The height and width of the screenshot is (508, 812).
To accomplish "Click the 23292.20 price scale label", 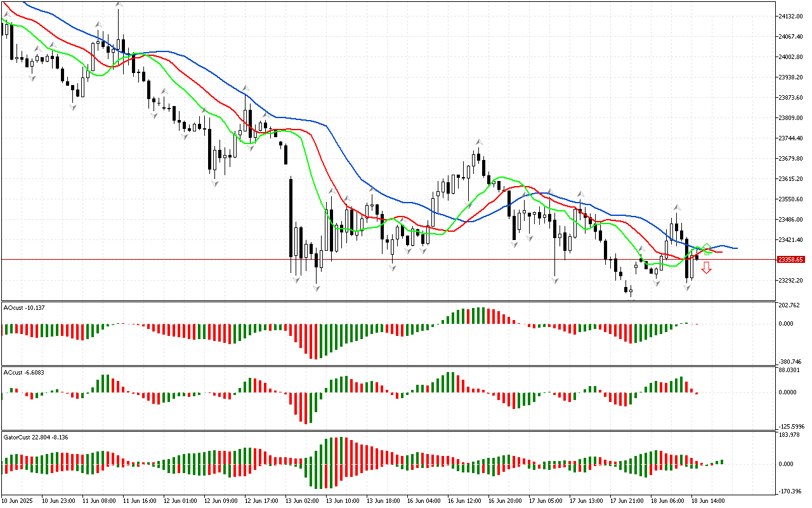I will click(x=790, y=281).
